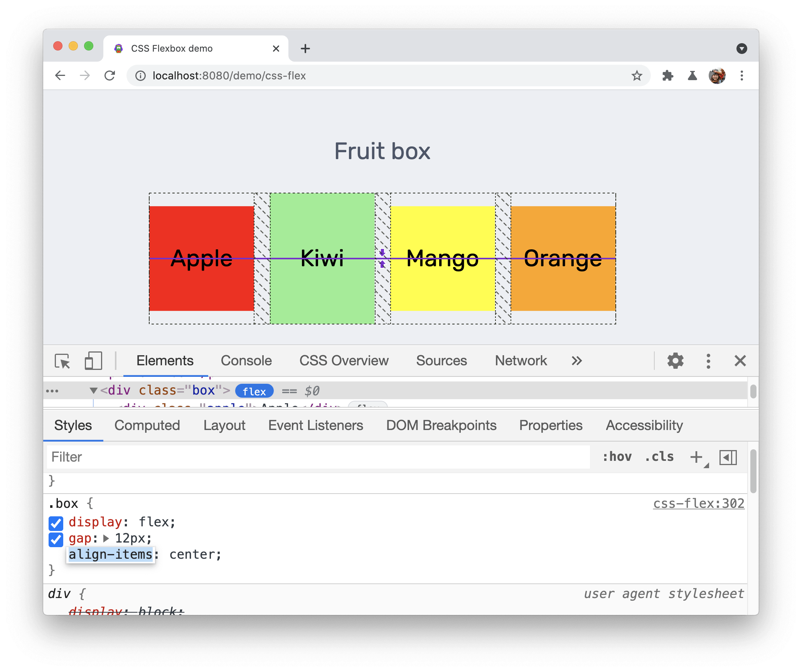Screen dimensions: 802x672
Task: Toggle the align-items center checkbox off
Action: pos(56,554)
